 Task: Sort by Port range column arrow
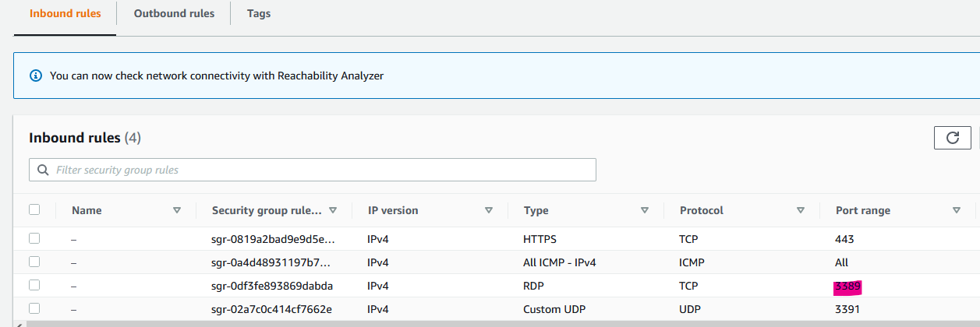957,210
